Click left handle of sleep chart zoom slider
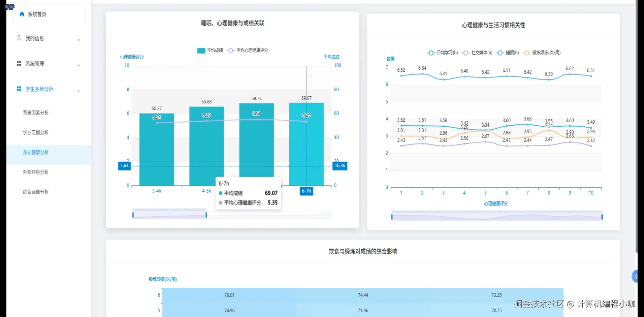The image size is (644, 317). click(x=133, y=215)
